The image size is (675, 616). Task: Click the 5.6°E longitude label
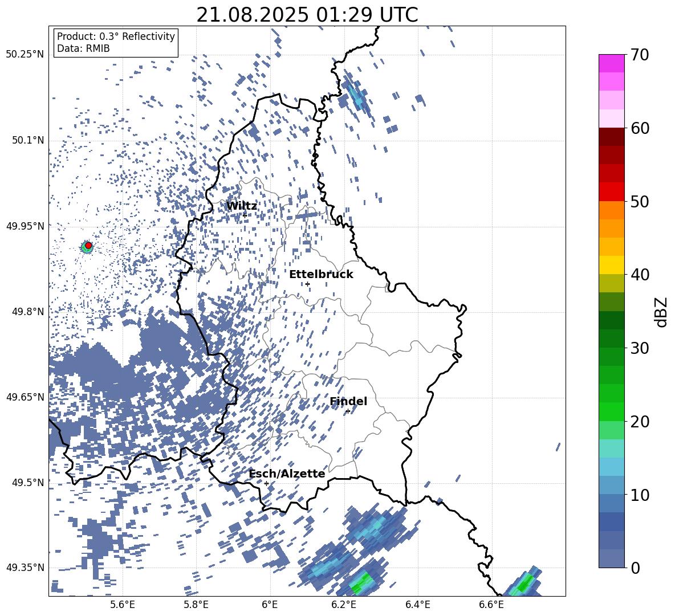[x=123, y=605]
